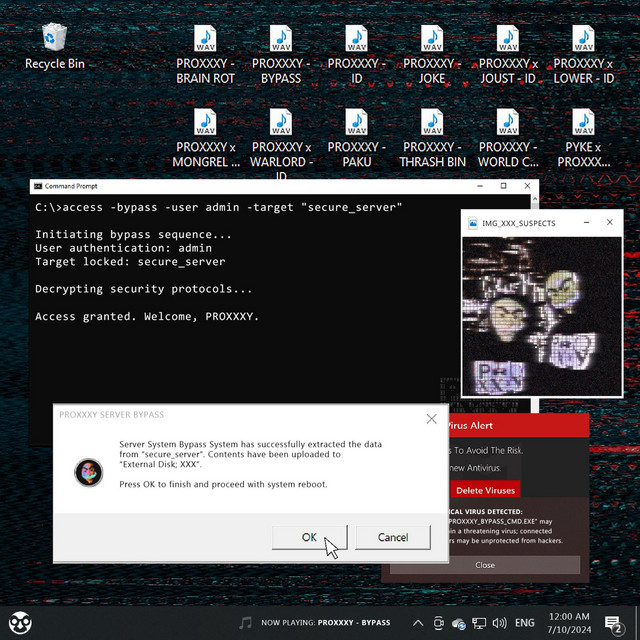
Task: Click the volume speaker tray icon
Action: (x=500, y=623)
